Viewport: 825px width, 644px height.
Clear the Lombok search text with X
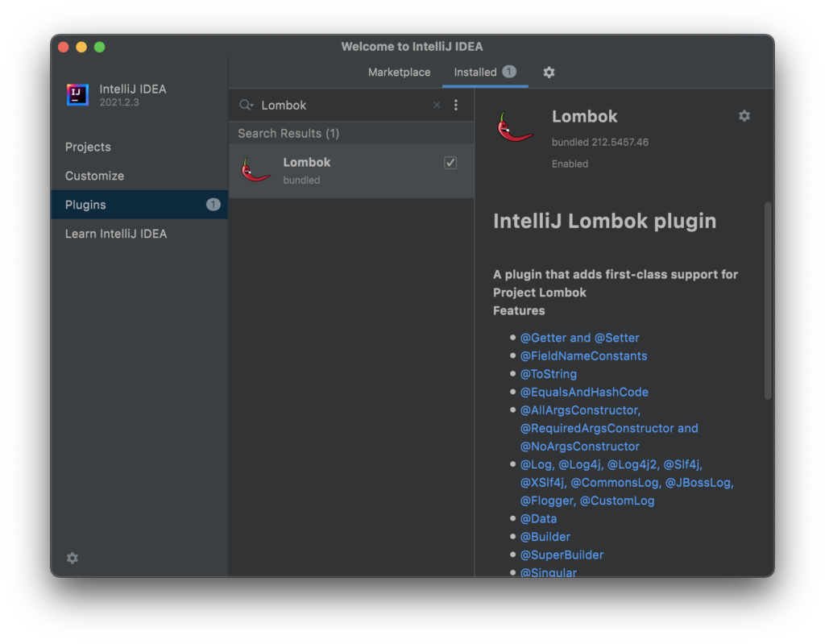[x=437, y=105]
